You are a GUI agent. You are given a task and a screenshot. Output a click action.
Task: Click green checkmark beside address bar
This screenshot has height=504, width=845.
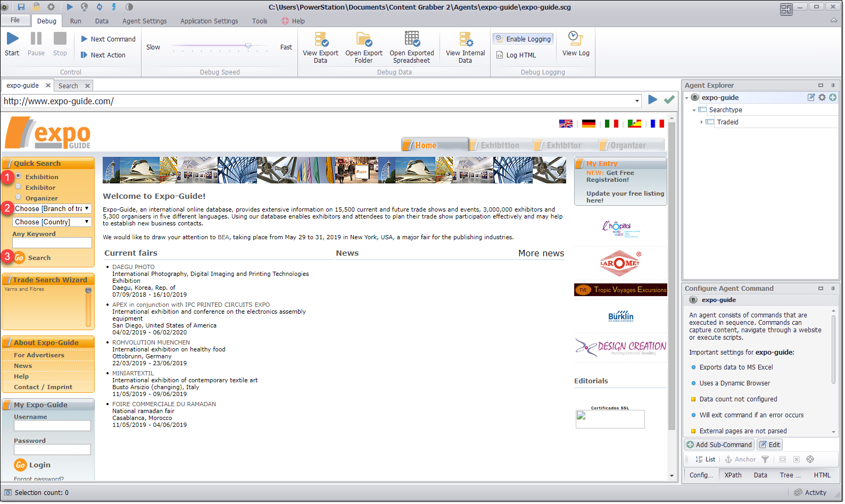669,99
